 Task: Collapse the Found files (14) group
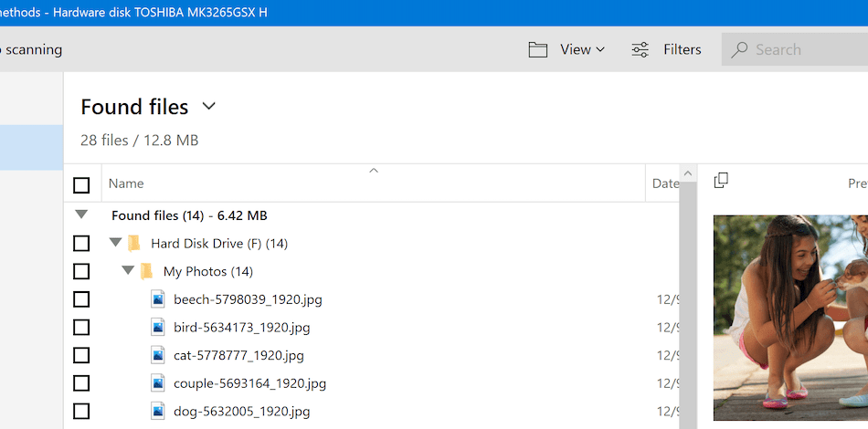[x=81, y=214]
